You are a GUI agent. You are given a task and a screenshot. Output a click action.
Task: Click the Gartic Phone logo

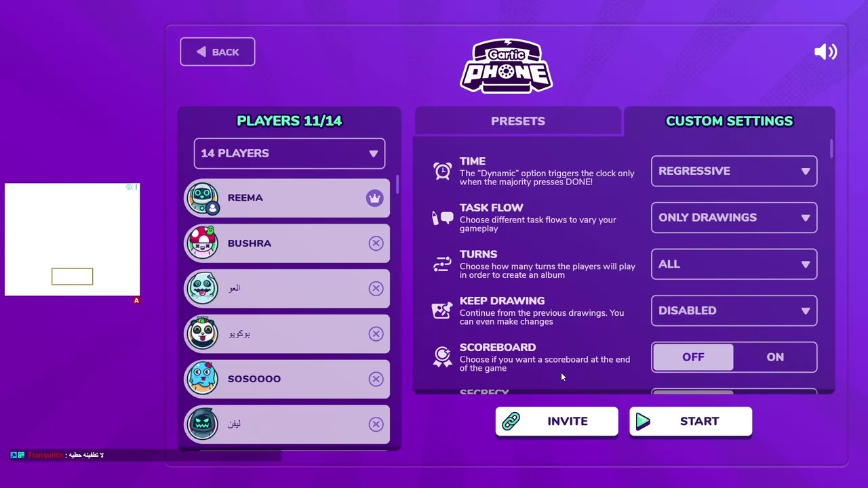click(x=507, y=66)
